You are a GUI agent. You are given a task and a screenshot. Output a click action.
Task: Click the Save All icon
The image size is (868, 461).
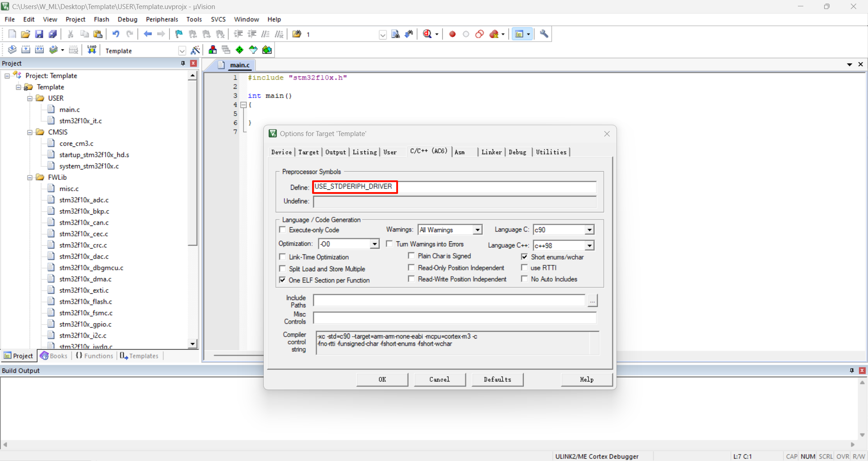tap(53, 34)
